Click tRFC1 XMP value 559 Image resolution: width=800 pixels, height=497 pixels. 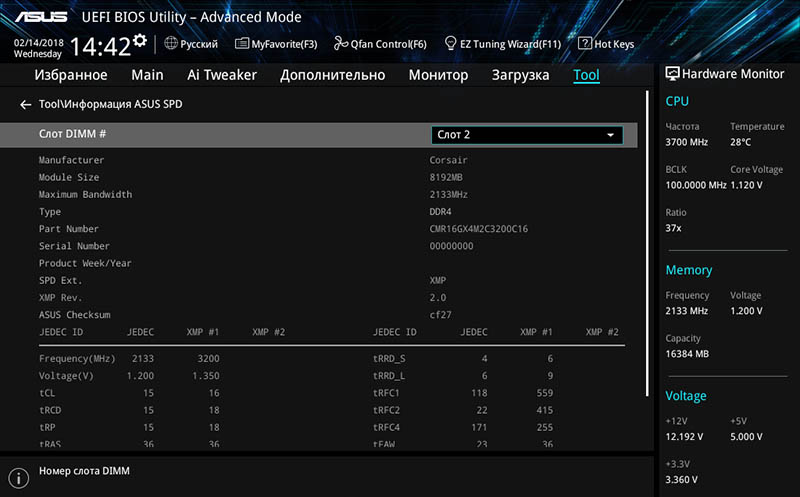point(544,393)
